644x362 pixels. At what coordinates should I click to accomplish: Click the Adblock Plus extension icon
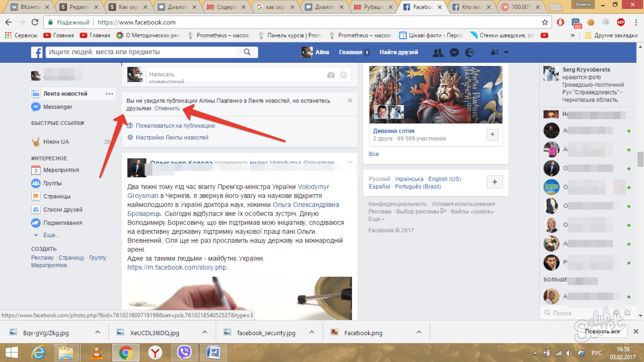tap(621, 23)
